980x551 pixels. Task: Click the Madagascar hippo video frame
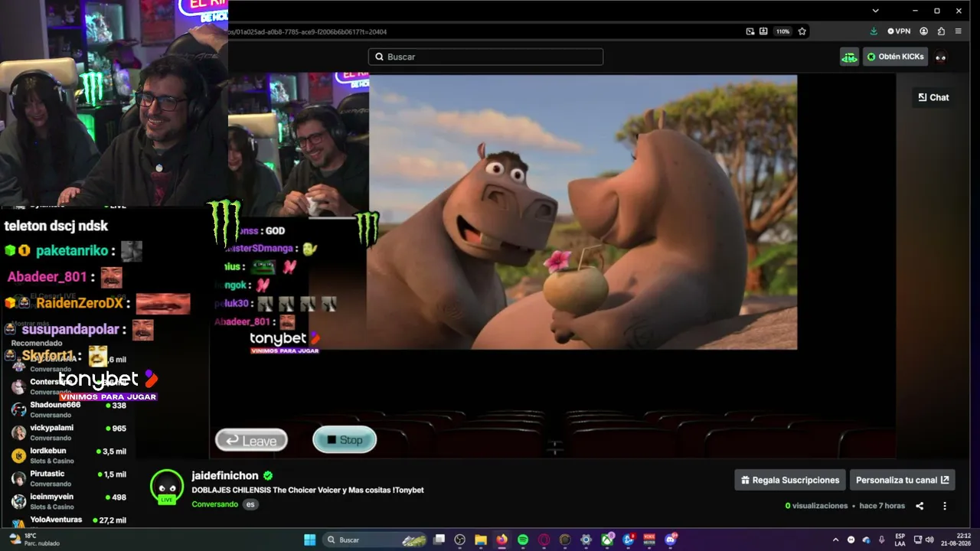583,212
